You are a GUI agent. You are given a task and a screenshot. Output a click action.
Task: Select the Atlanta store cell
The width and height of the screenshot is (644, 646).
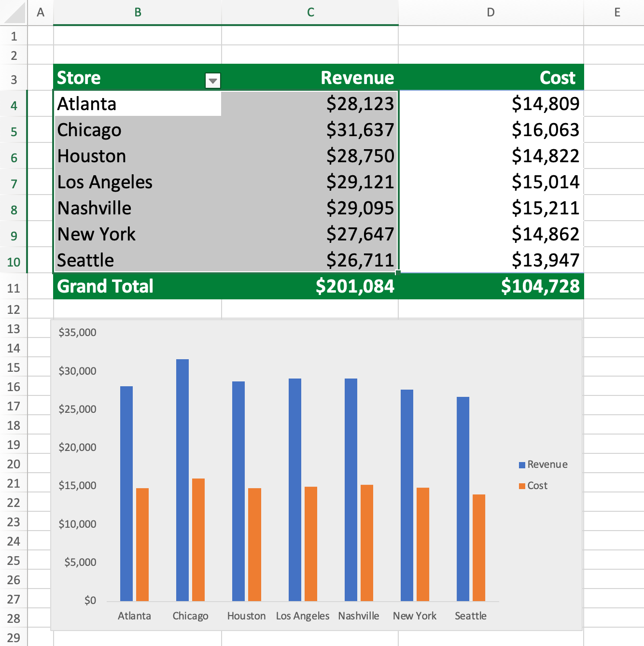click(137, 103)
